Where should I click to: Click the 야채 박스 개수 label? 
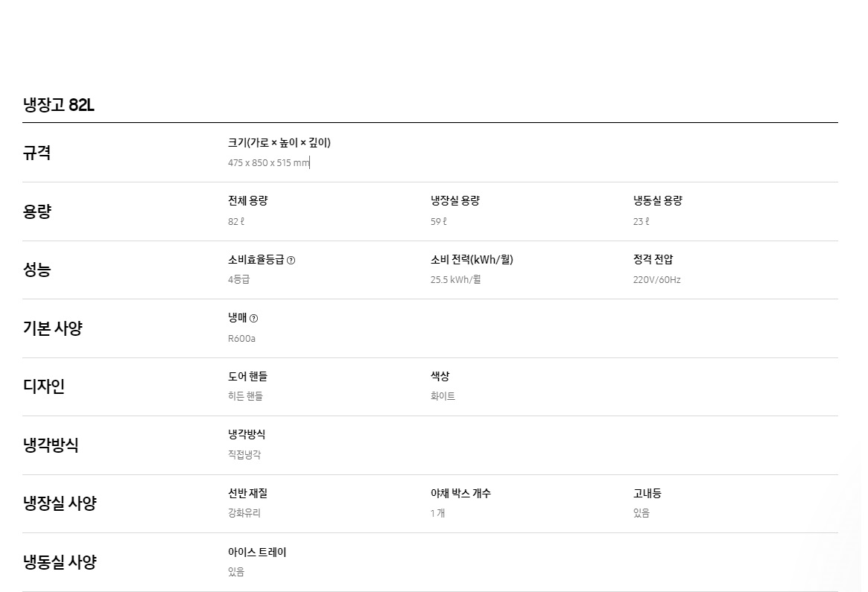pyautogui.click(x=460, y=493)
